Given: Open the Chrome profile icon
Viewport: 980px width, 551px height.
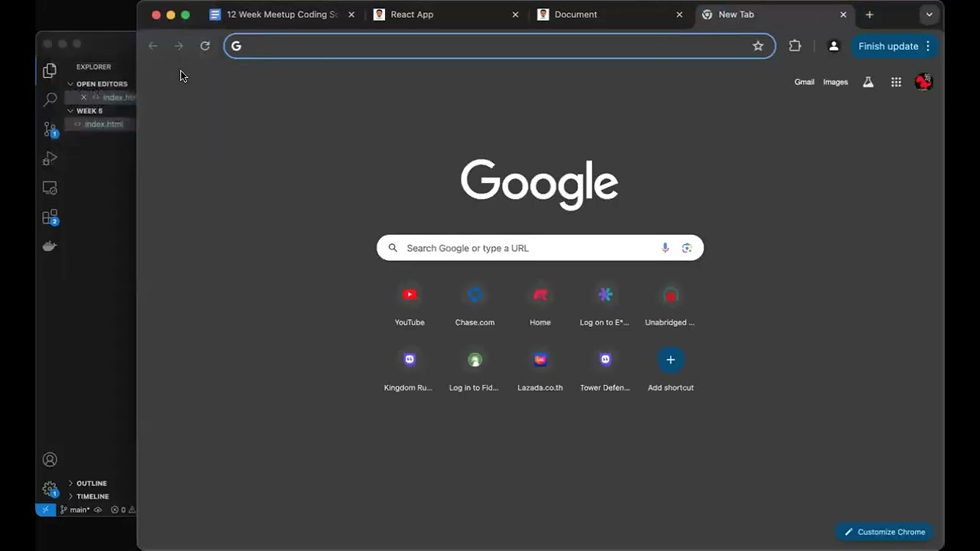Looking at the screenshot, I should click(x=834, y=46).
